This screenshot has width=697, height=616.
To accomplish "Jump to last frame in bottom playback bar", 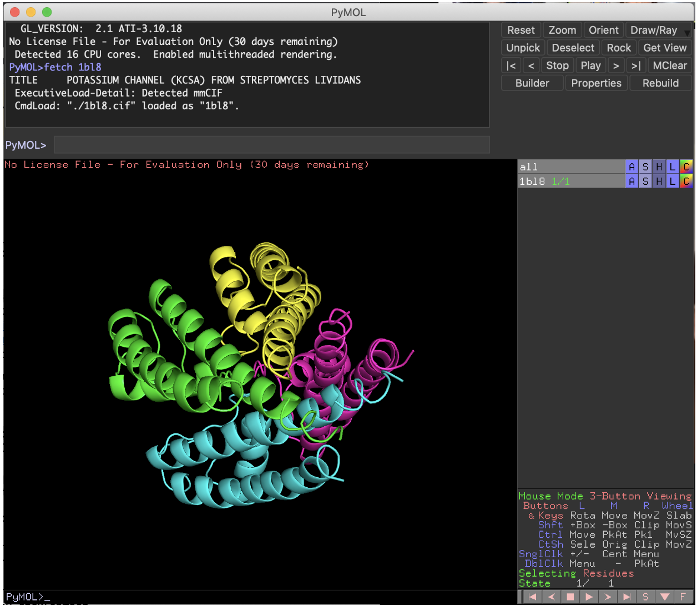I will (627, 597).
